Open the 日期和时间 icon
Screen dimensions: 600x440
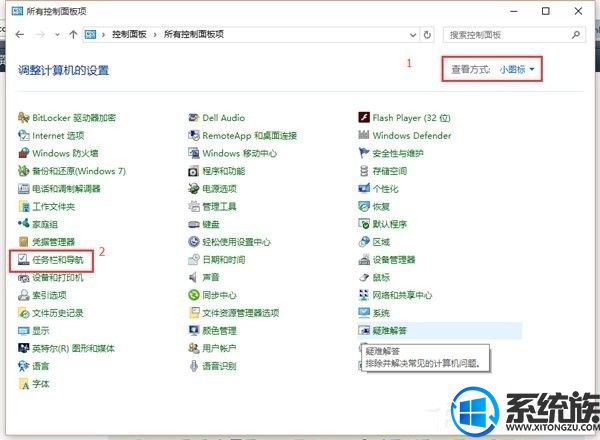(194, 260)
